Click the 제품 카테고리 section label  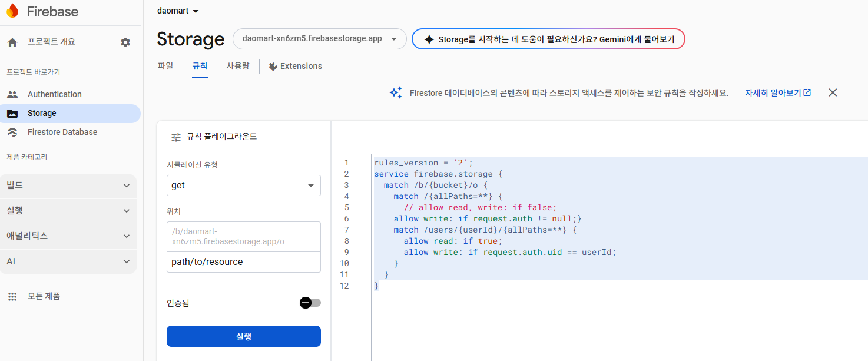(x=27, y=157)
